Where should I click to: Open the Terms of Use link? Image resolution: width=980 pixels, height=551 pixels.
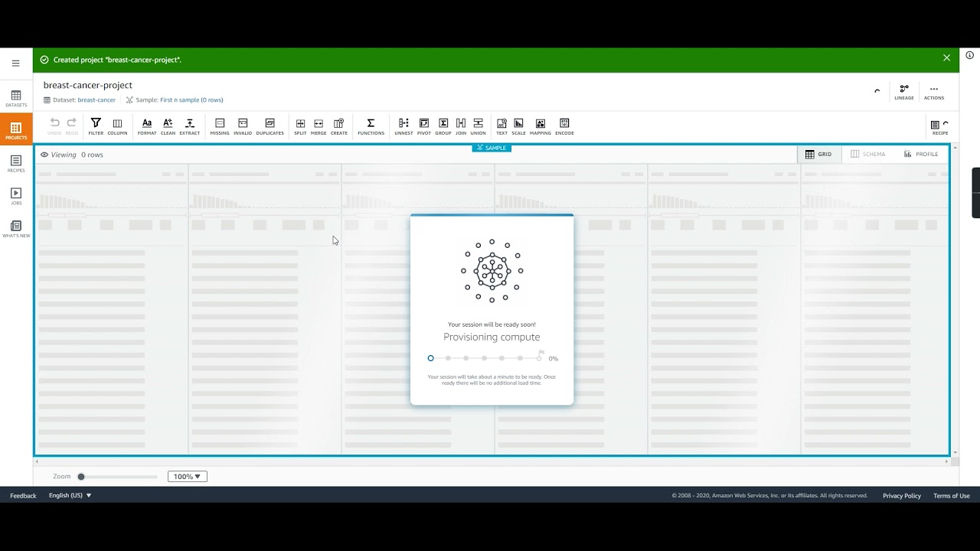(952, 496)
